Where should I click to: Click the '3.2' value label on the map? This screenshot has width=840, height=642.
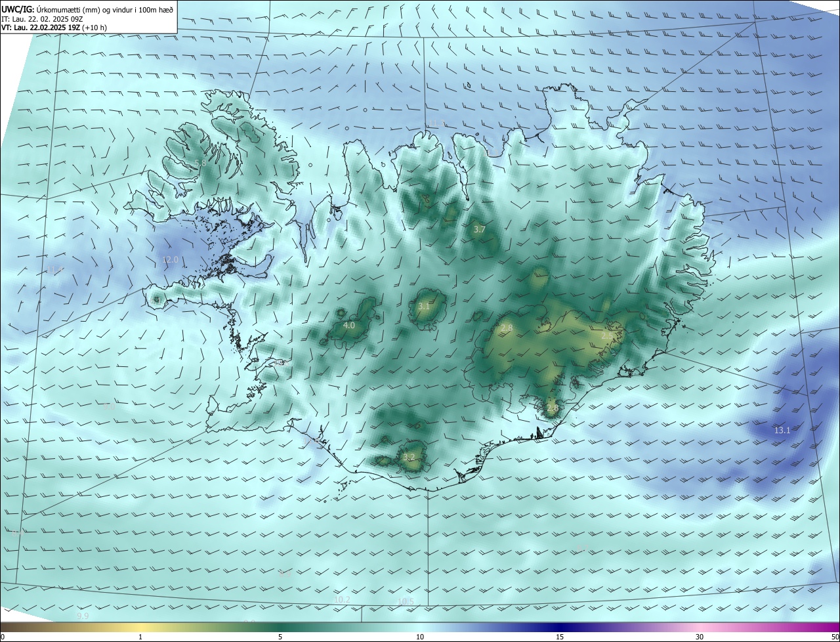coord(409,457)
